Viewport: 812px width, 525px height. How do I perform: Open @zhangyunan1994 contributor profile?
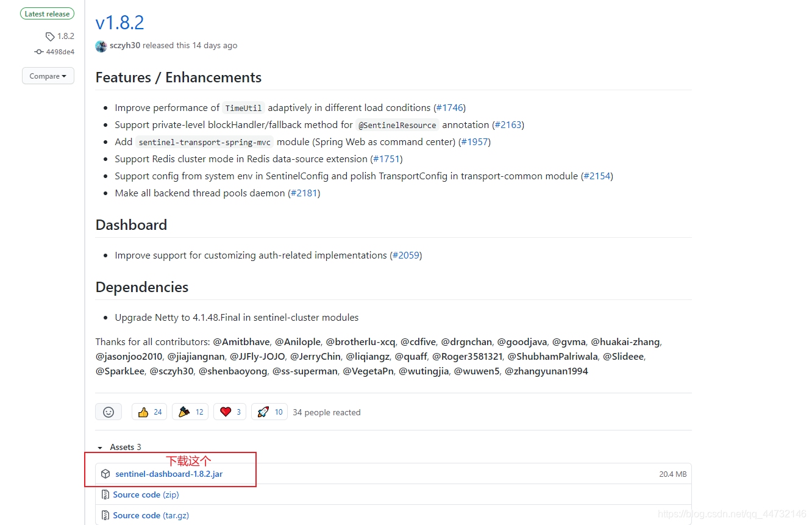pos(546,371)
